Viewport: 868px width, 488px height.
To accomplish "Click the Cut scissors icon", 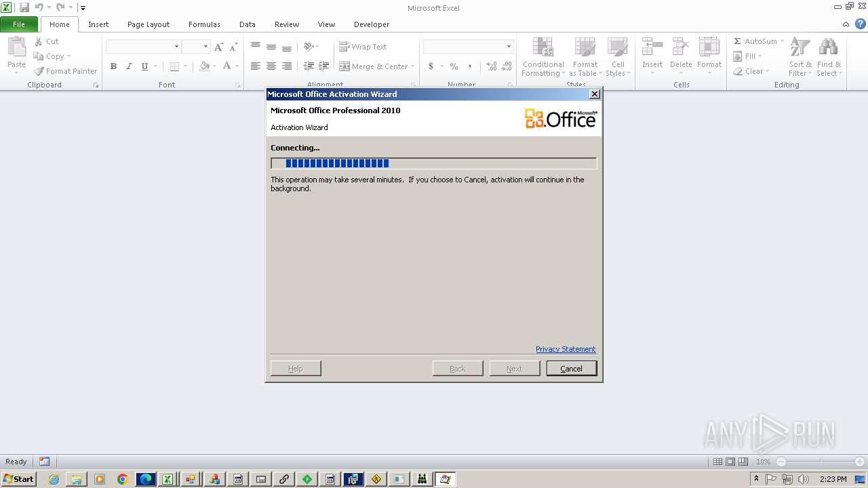I will tap(39, 41).
